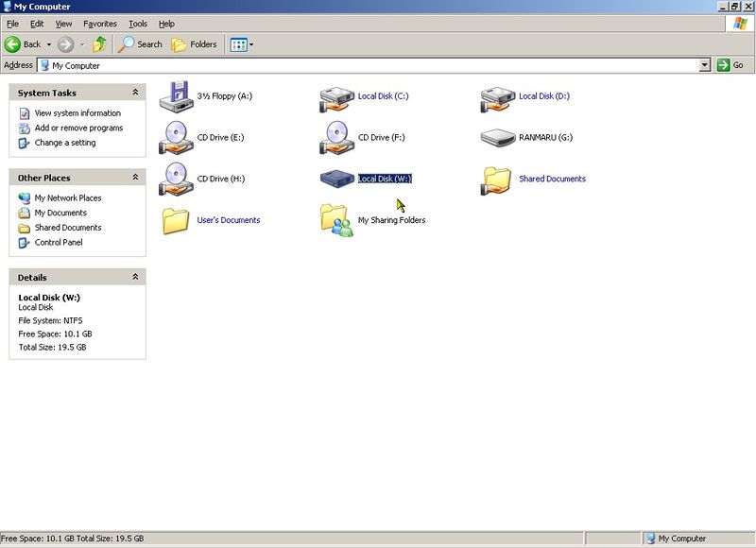Click the Windows flag logo
756x548 pixels.
coord(740,24)
